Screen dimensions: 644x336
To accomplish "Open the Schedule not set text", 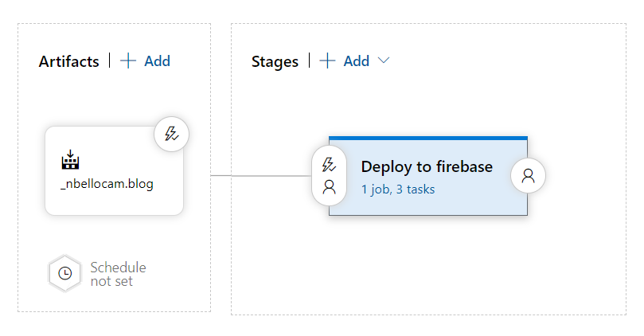I will click(119, 274).
